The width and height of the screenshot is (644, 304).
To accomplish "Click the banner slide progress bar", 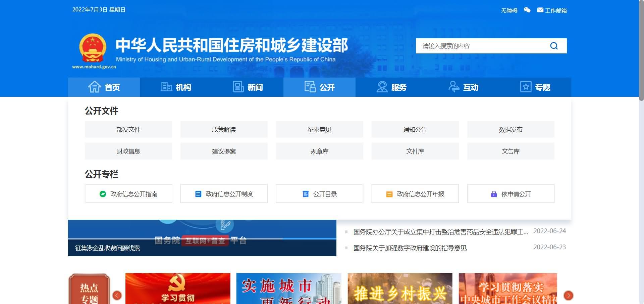I will pyautogui.click(x=202, y=238).
